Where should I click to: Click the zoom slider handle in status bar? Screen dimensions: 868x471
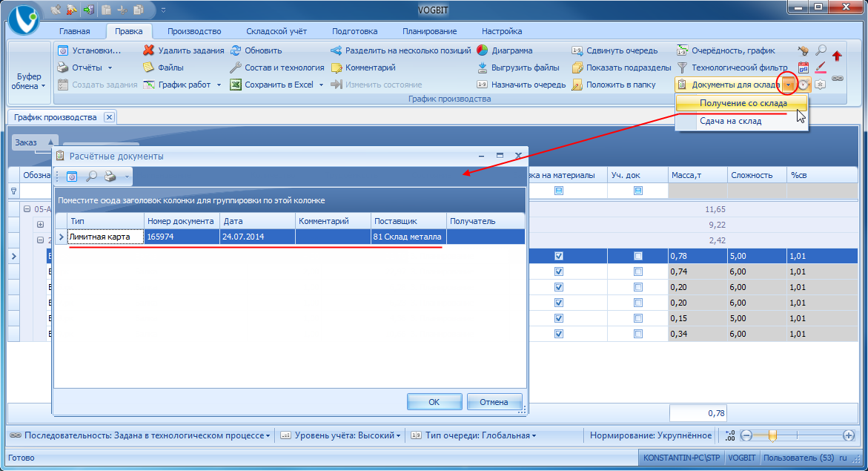[x=772, y=435]
